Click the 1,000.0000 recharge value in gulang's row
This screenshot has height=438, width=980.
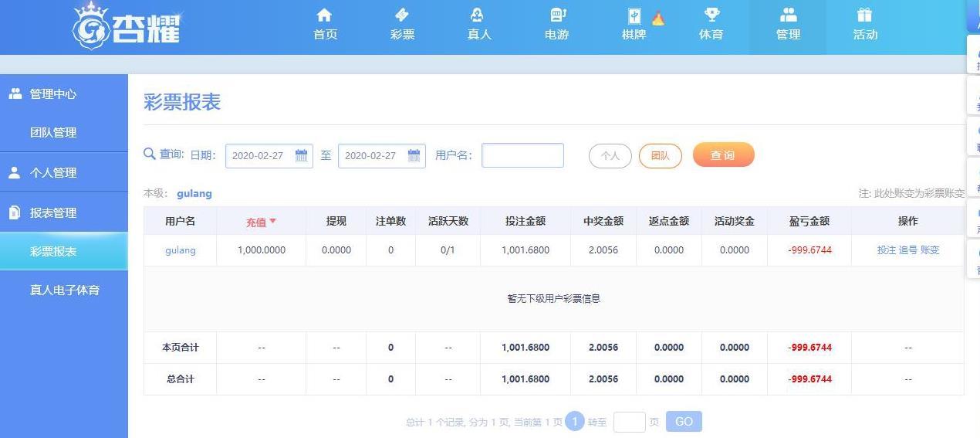tap(261, 250)
